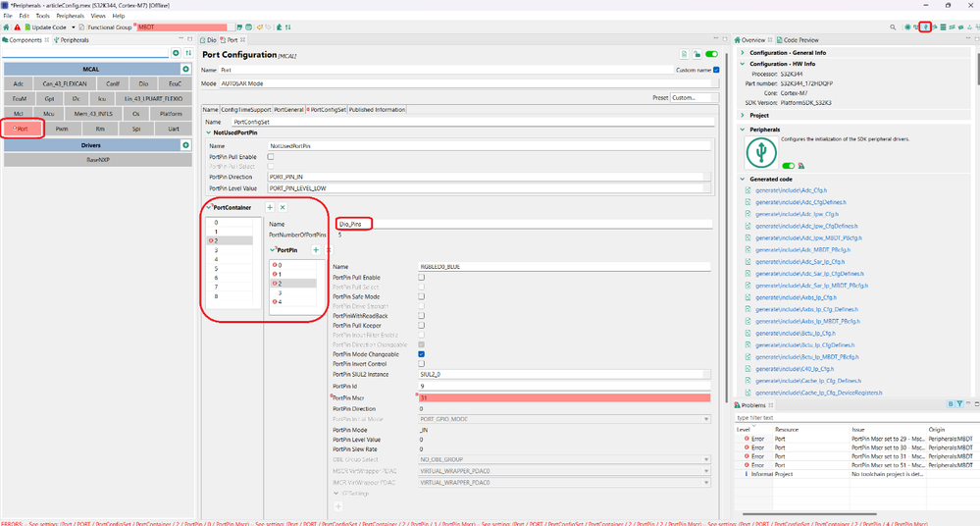Click the large Peripherals cactus icon in Overview
Image resolution: width=980 pixels, height=526 pixels.
(761, 153)
